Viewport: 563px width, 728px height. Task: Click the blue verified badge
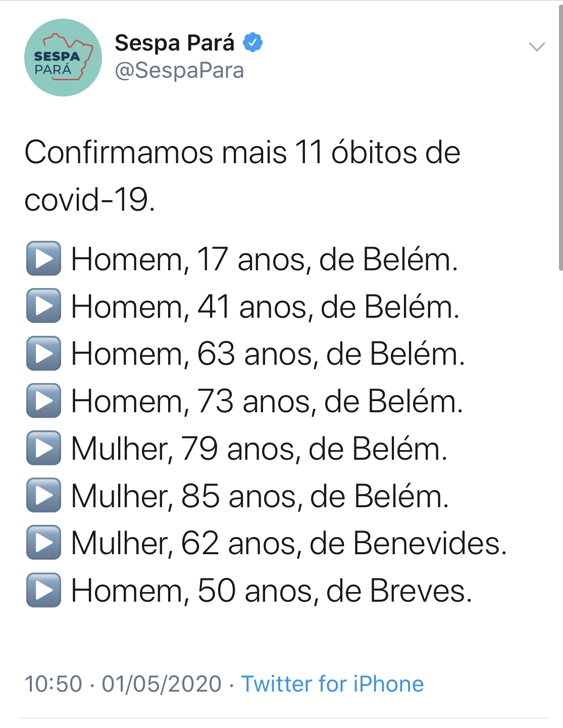[x=252, y=42]
